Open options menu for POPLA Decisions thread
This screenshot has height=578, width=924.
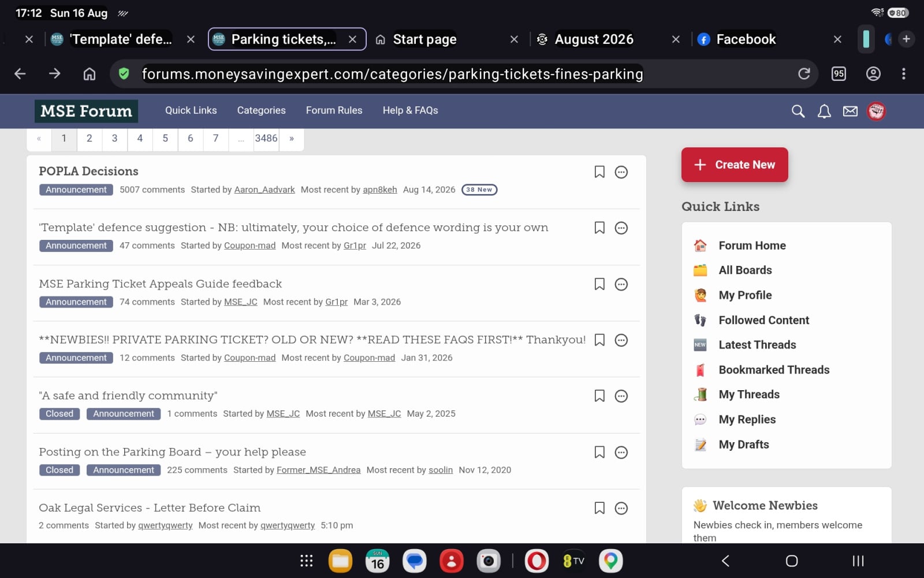621,172
